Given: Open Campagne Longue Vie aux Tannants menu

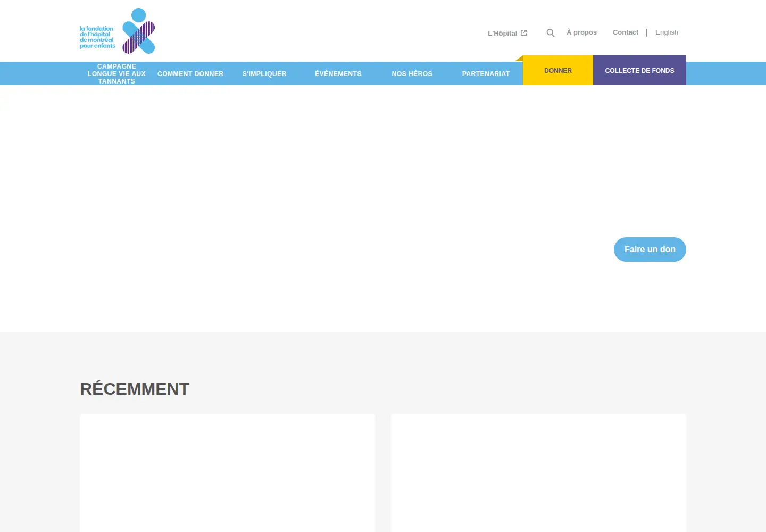Looking at the screenshot, I should pyautogui.click(x=116, y=74).
